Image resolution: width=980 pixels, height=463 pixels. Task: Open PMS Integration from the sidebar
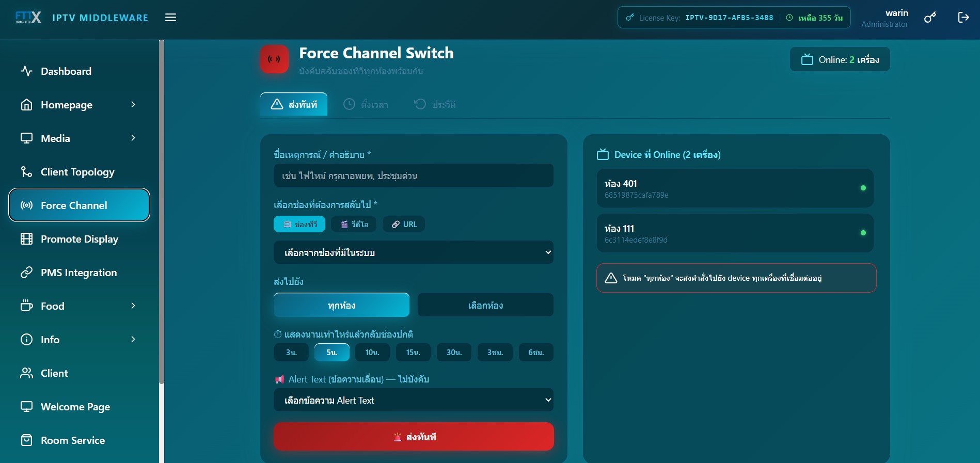[x=79, y=273]
